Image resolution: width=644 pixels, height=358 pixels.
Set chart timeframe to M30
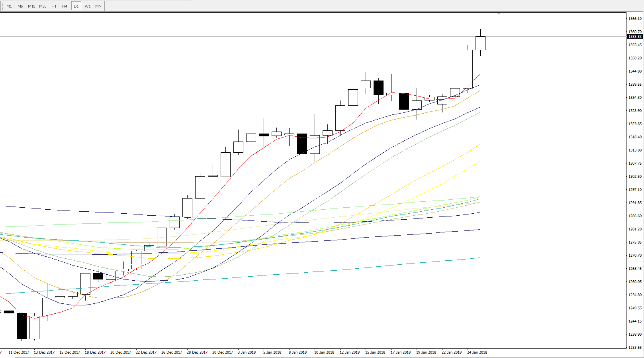coord(43,6)
